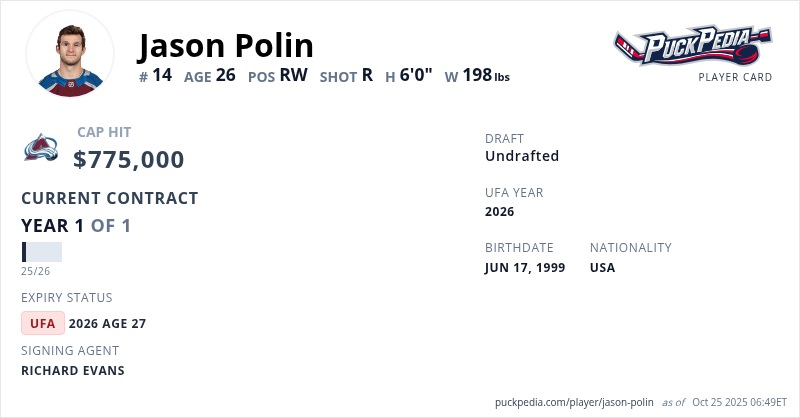Click the $775,000 cap hit amount
800x418 pixels.
[x=129, y=160]
